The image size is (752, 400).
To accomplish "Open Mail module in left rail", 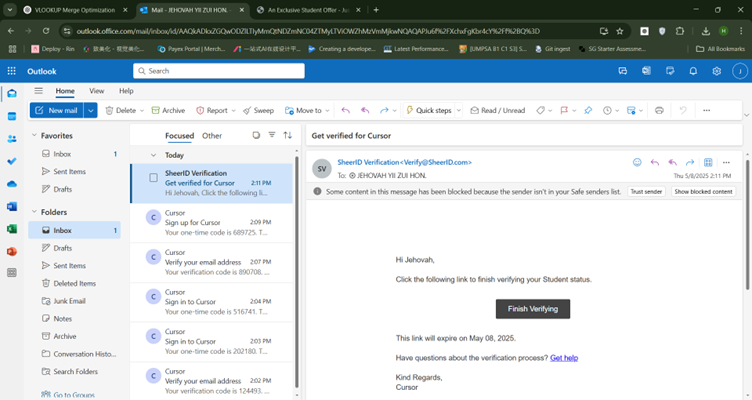I will (12, 94).
